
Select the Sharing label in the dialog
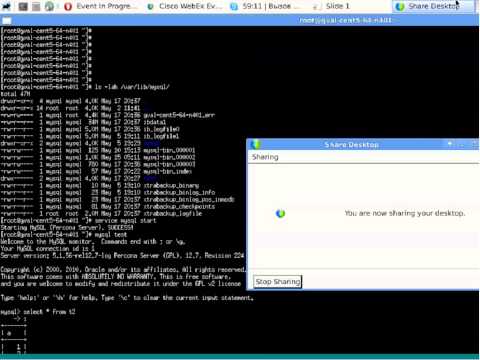click(x=265, y=157)
